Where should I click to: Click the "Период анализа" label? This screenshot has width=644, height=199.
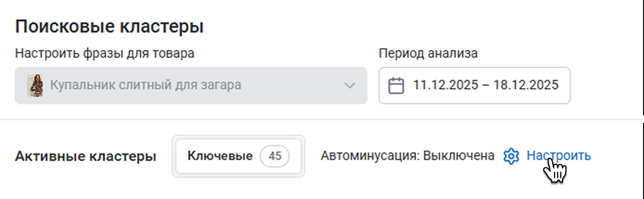coord(428,53)
